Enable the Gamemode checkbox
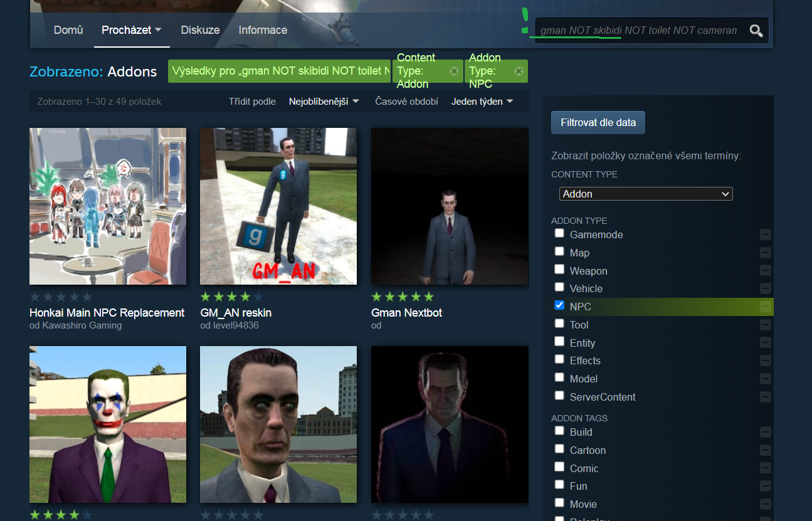This screenshot has height=521, width=812. (559, 234)
